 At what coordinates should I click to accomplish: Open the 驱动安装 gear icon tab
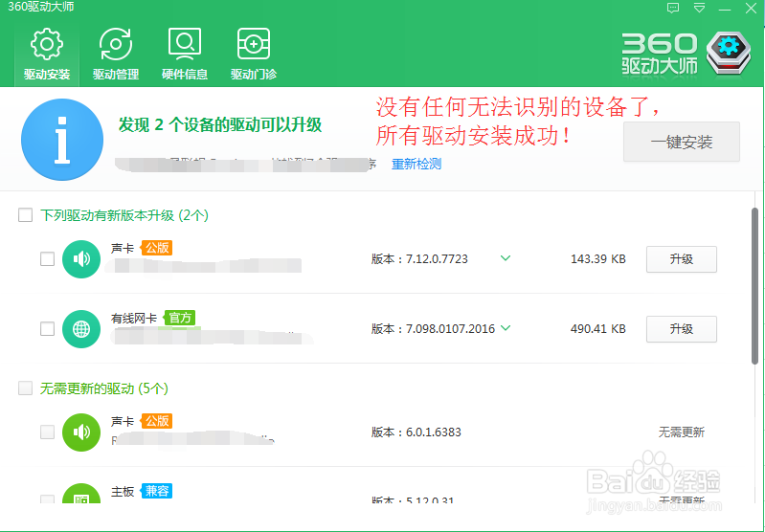(x=47, y=55)
